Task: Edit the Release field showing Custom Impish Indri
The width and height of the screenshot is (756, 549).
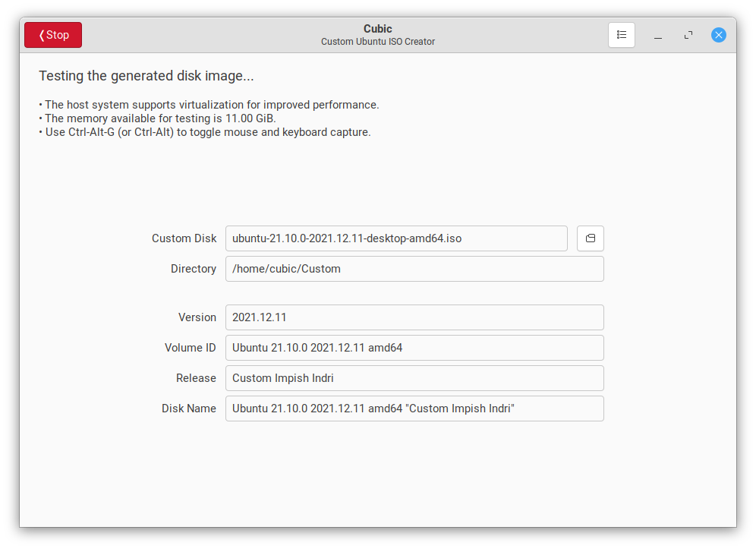Action: [x=414, y=377]
